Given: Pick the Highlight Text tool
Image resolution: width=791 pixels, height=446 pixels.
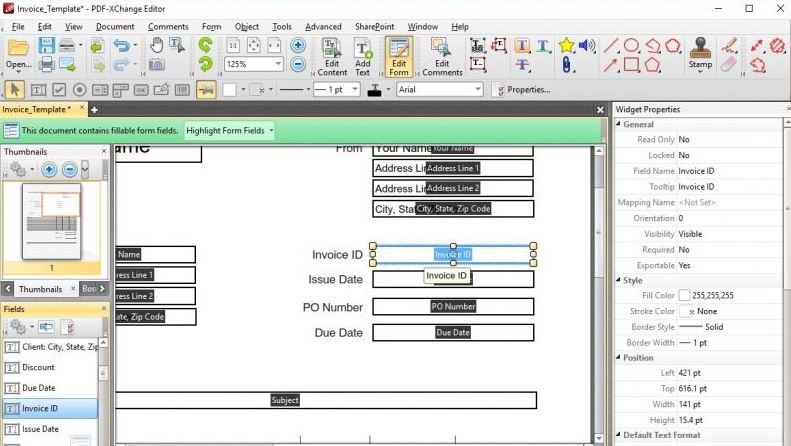Looking at the screenshot, I should [x=522, y=46].
